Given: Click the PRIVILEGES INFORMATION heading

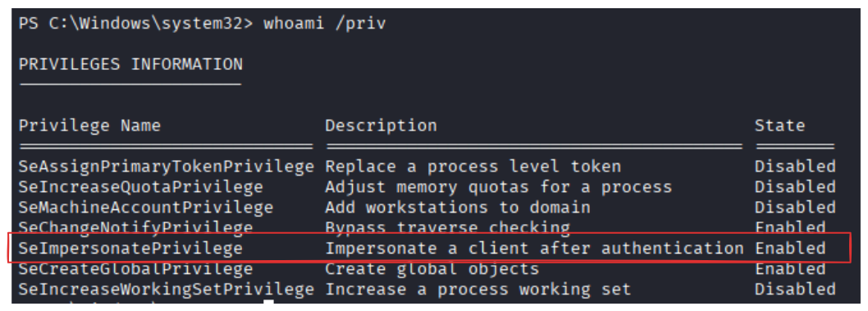Looking at the screenshot, I should click(130, 65).
